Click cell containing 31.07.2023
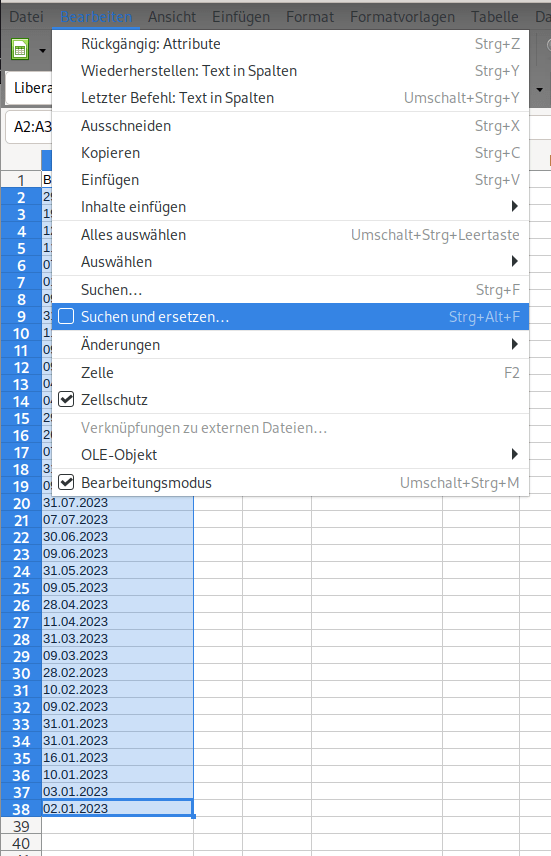Image resolution: width=551 pixels, height=856 pixels. tap(117, 502)
